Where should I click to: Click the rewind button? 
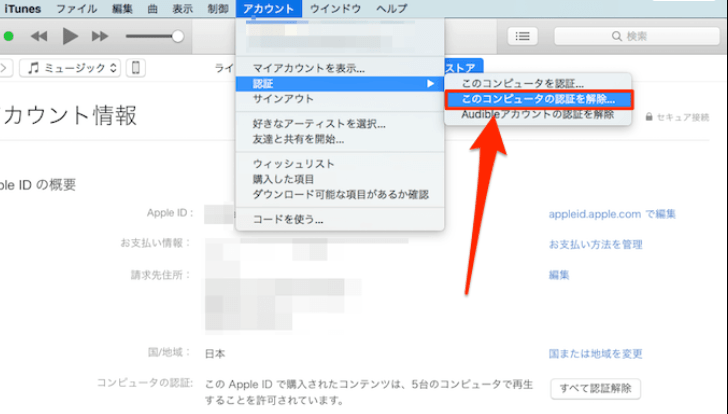pyautogui.click(x=39, y=36)
